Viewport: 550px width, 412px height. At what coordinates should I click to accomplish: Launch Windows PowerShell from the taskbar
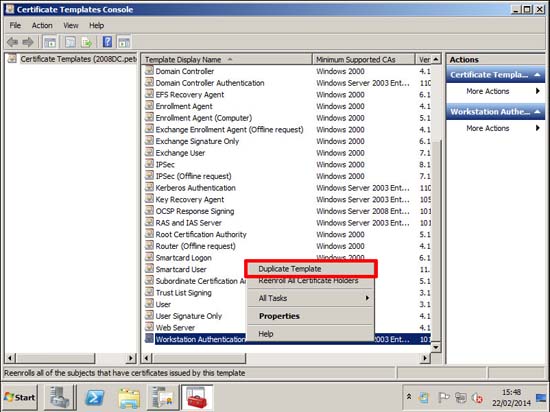95,398
